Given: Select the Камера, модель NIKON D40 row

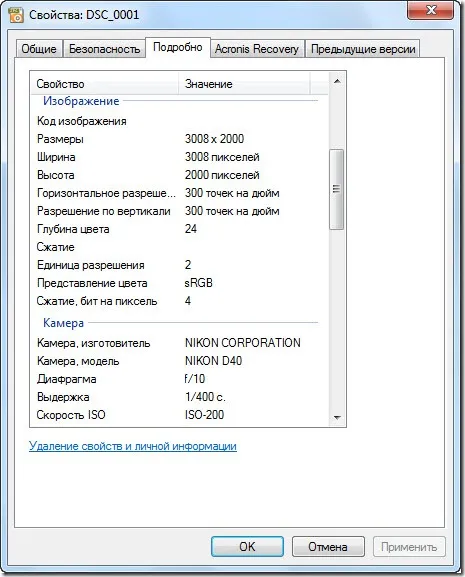Looking at the screenshot, I should [177, 361].
